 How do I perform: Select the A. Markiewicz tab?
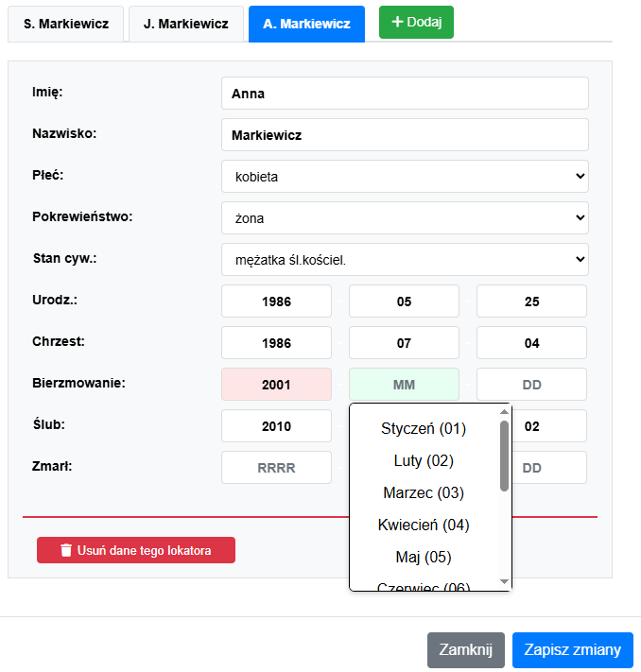pos(307,25)
